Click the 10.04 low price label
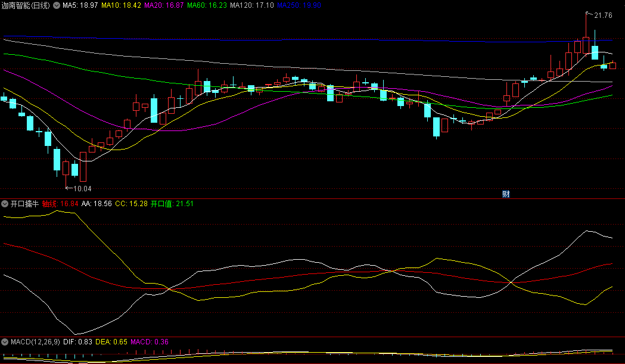The height and width of the screenshot is (364, 625). (82, 189)
